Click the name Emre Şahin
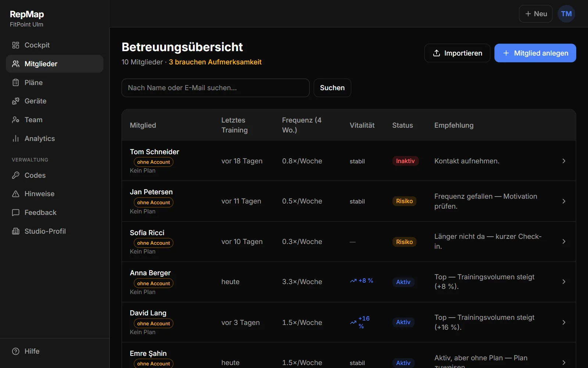Image resolution: width=588 pixels, height=368 pixels. (x=148, y=353)
